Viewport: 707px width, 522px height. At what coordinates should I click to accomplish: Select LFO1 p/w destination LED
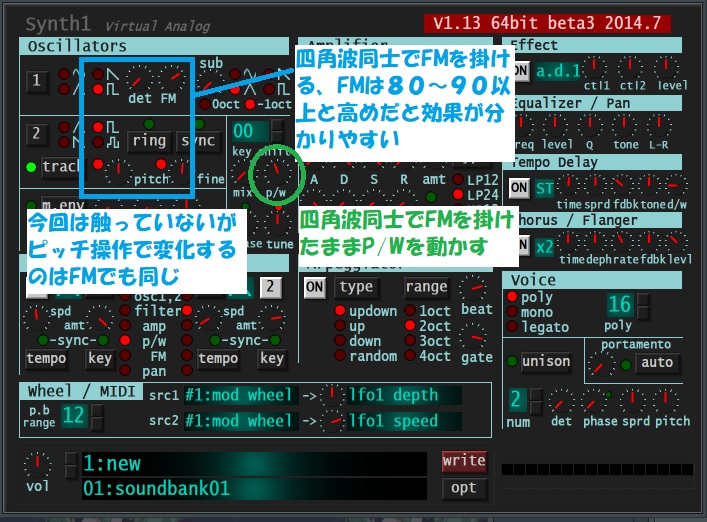125,340
